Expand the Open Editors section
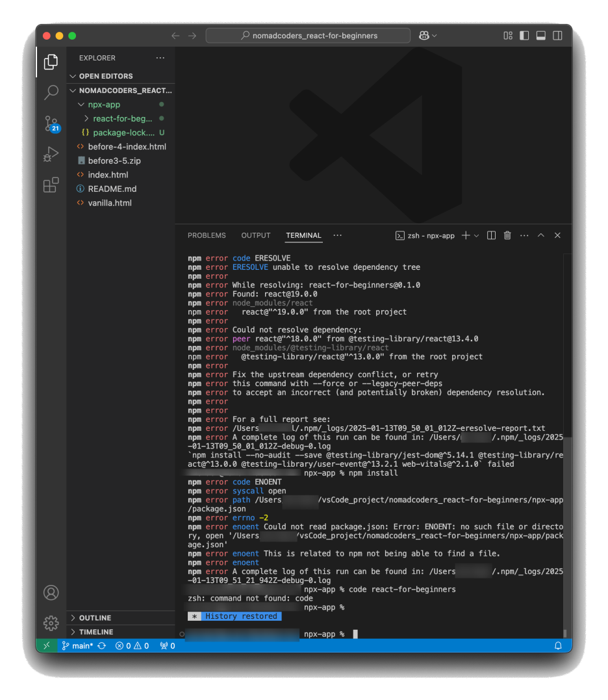Image resolution: width=608 pixels, height=700 pixels. pos(120,76)
